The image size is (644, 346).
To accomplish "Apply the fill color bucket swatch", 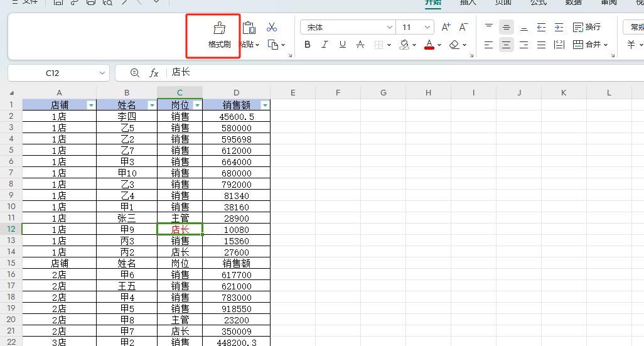I will point(404,45).
